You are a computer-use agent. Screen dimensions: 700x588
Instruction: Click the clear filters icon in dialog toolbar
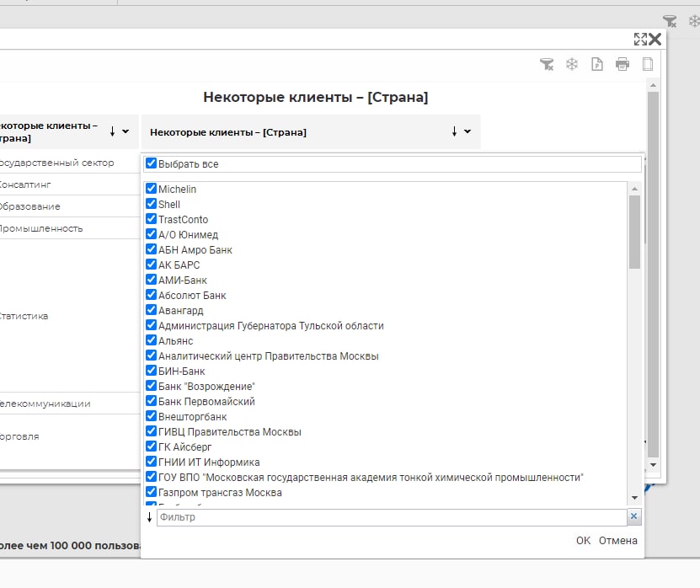tap(547, 64)
